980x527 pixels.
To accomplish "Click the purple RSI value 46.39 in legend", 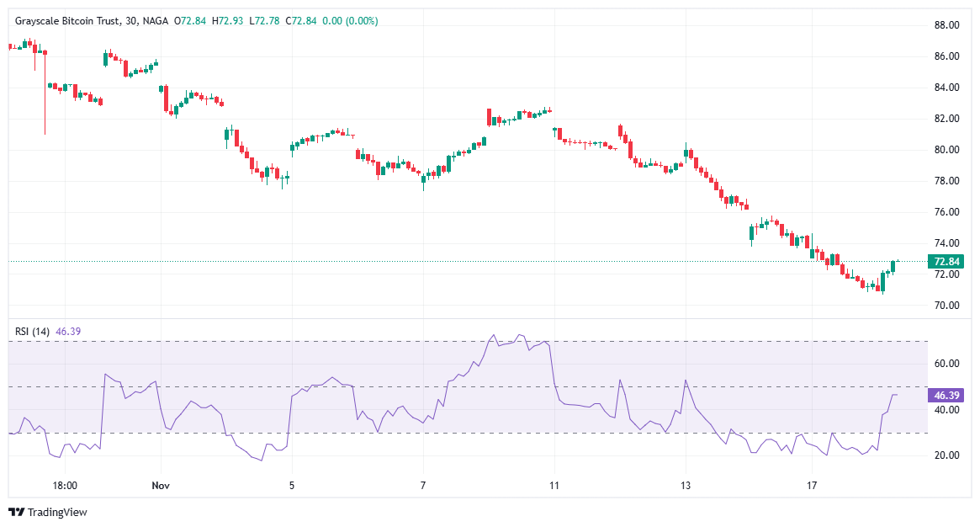I will tap(70, 331).
